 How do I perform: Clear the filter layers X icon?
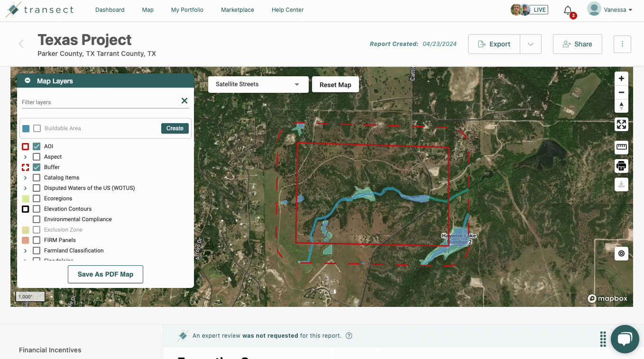(x=184, y=100)
